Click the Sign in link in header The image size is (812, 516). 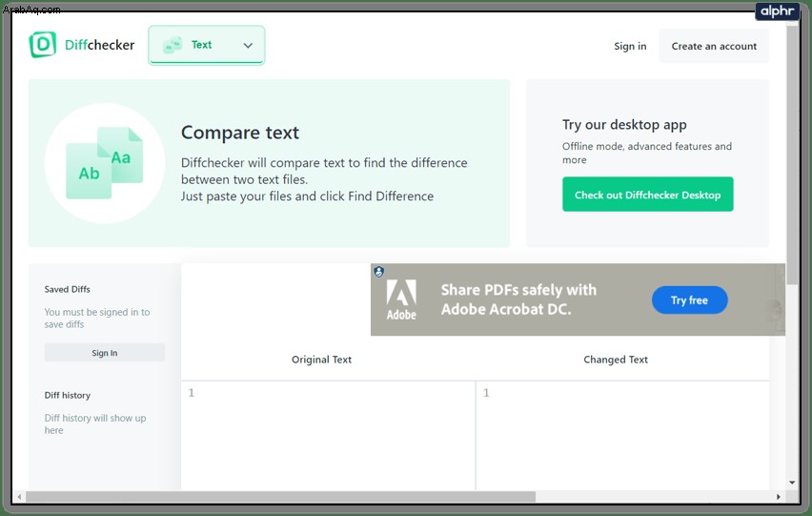630,46
